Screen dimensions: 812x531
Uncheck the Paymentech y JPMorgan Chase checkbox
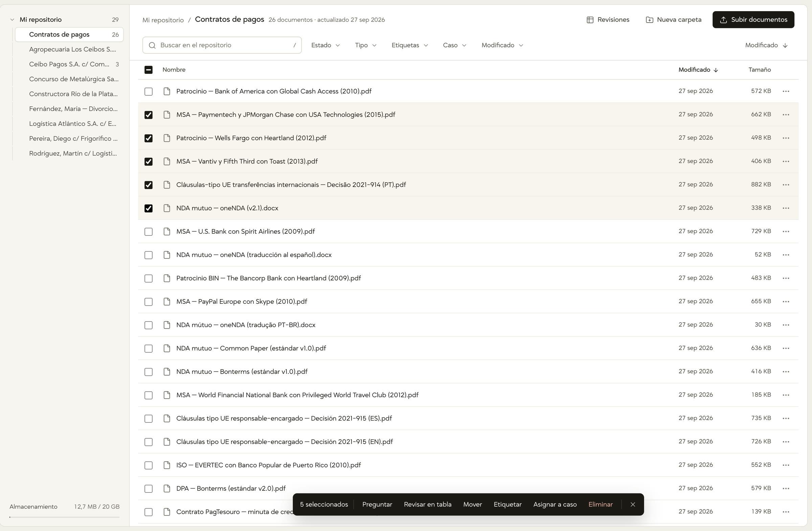coord(149,115)
